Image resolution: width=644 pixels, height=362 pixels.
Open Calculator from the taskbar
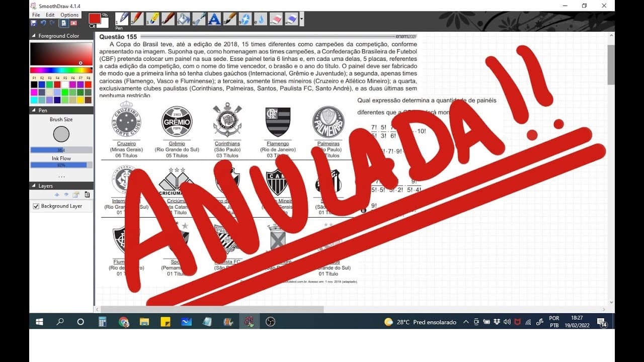(103, 322)
